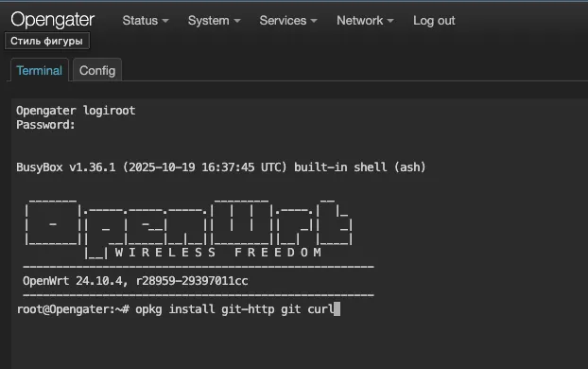Click the Password: prompt text
588x369 pixels.
click(45, 125)
